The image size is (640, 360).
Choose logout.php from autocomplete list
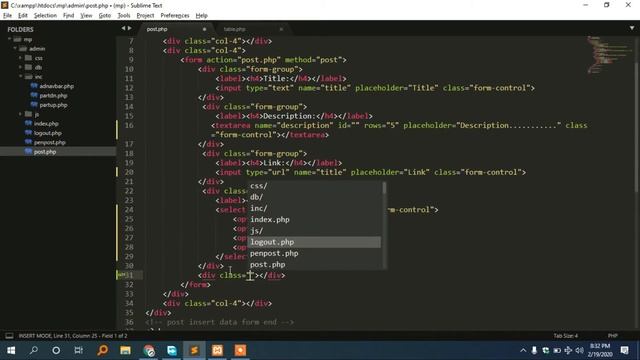[x=314, y=242]
